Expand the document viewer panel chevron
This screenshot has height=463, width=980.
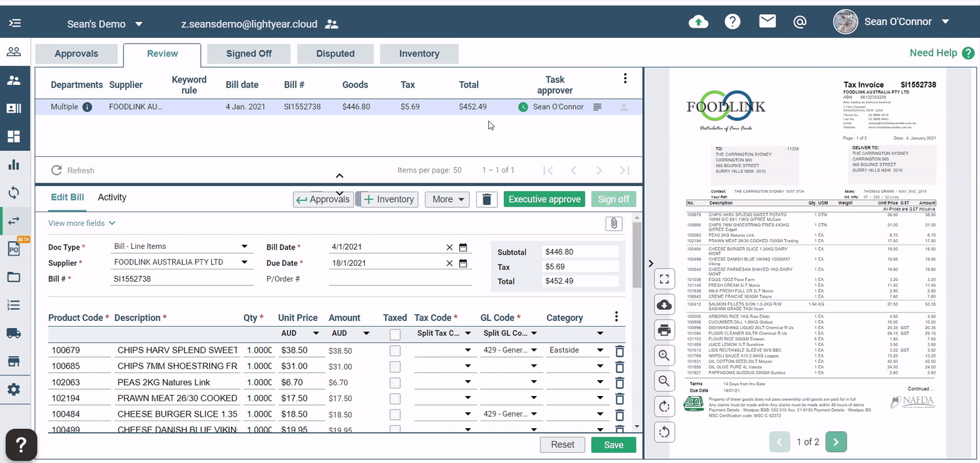click(651, 264)
